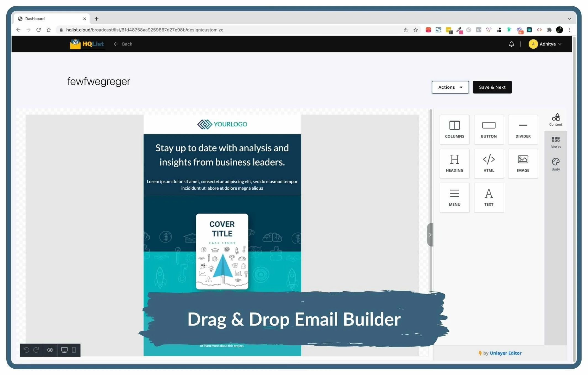Select the Menu content tool
Screen dimensions: 588x375
point(454,198)
